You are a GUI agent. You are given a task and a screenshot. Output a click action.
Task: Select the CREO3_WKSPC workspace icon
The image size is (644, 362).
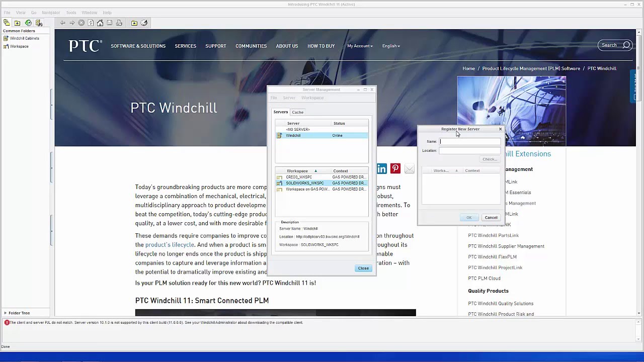[279, 177]
